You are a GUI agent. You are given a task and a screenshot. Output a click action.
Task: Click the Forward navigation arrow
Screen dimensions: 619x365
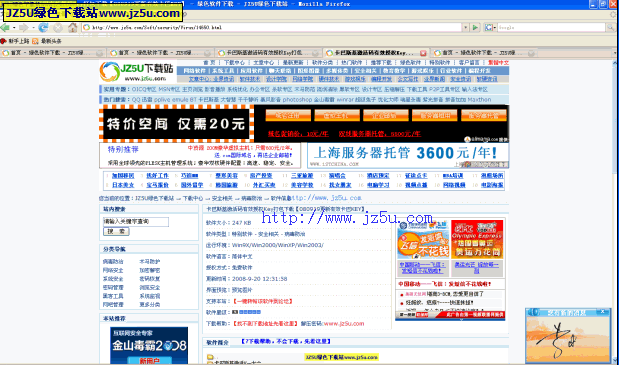(x=23, y=28)
